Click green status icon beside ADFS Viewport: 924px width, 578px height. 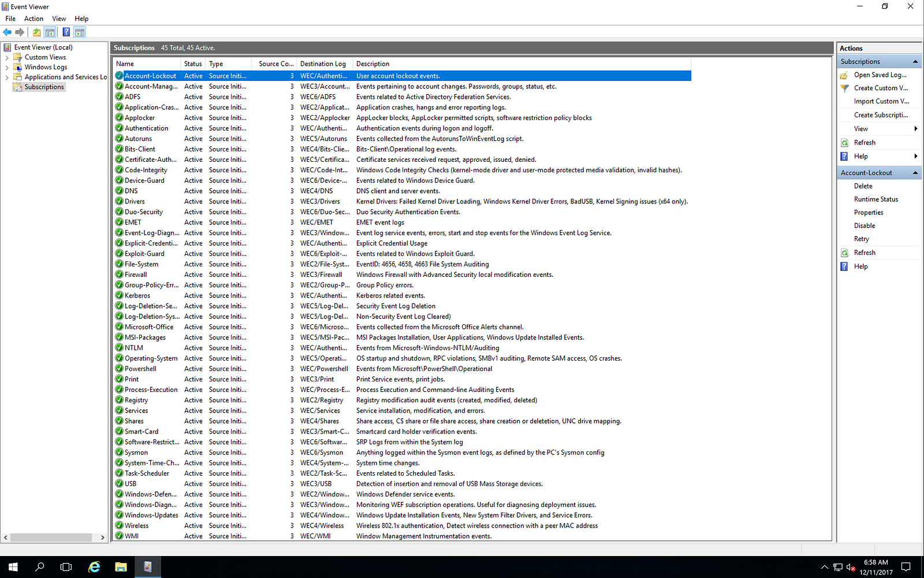click(119, 97)
